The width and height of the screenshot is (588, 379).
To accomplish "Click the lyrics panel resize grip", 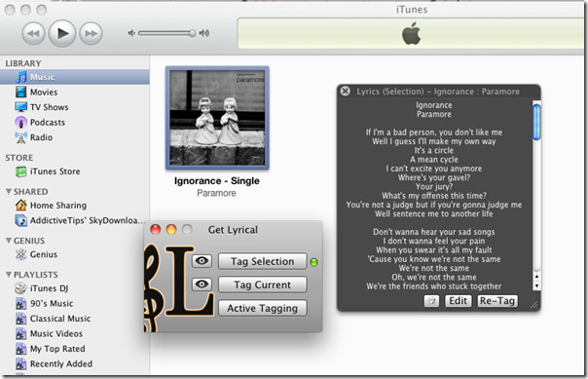I will coord(534,305).
